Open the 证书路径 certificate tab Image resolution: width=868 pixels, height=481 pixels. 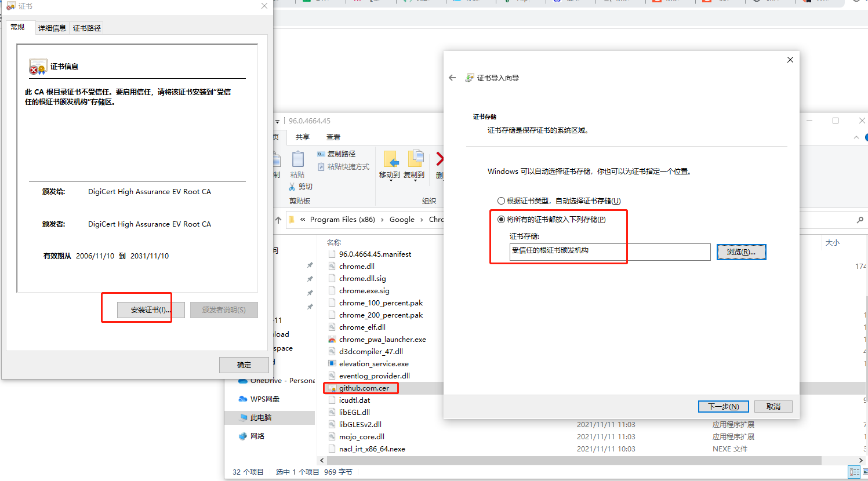87,28
